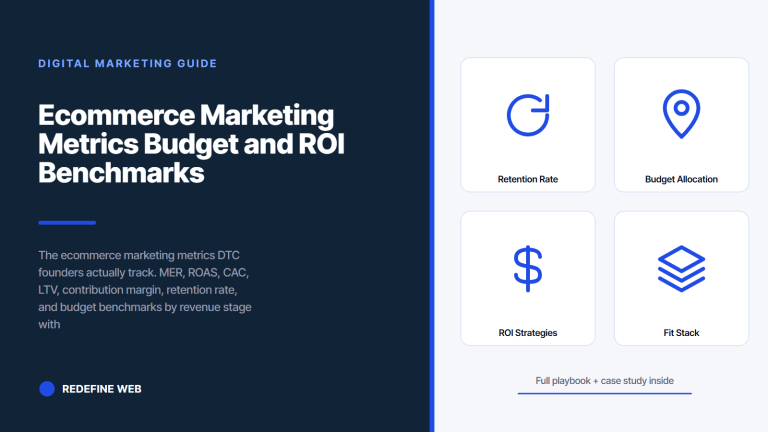Click the layered stack Fit Stack icon

click(x=681, y=268)
